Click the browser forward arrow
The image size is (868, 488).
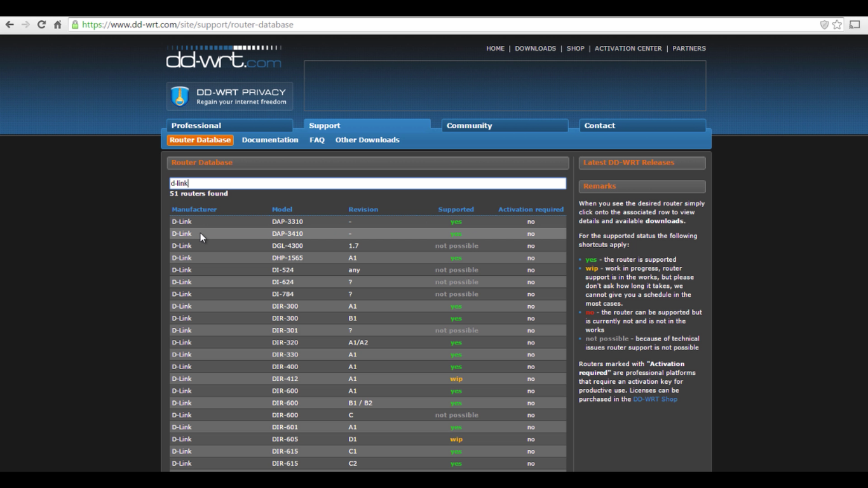[25, 25]
